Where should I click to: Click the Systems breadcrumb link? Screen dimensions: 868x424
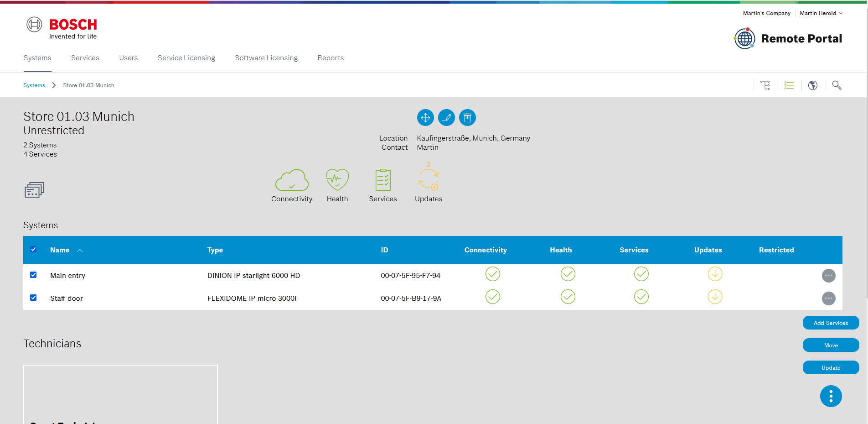(x=34, y=85)
